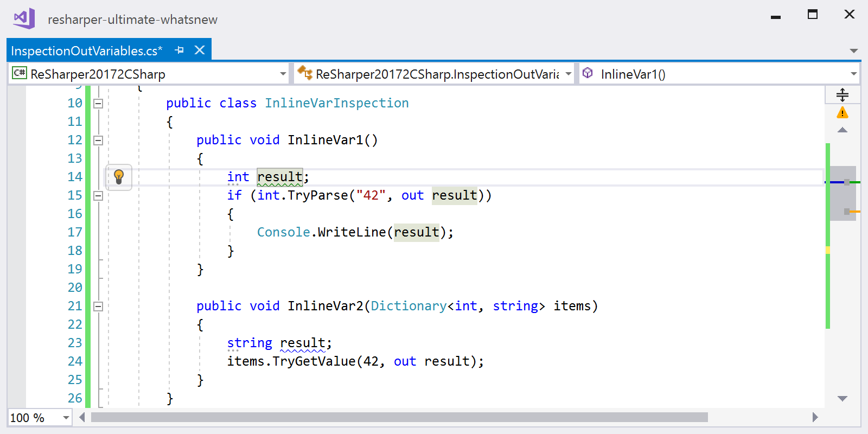Click the horizontal scrollbar right arrow
Image resolution: width=868 pixels, height=434 pixels.
(x=815, y=417)
